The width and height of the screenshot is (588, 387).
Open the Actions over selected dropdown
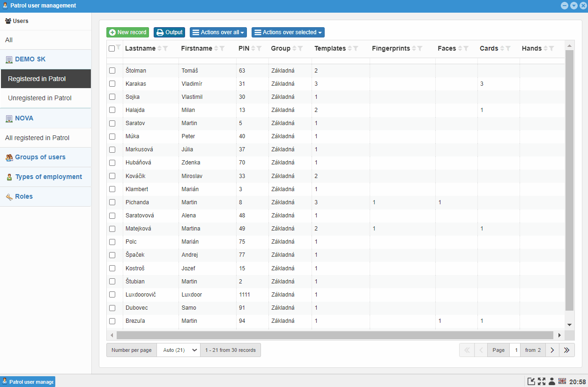tap(288, 32)
